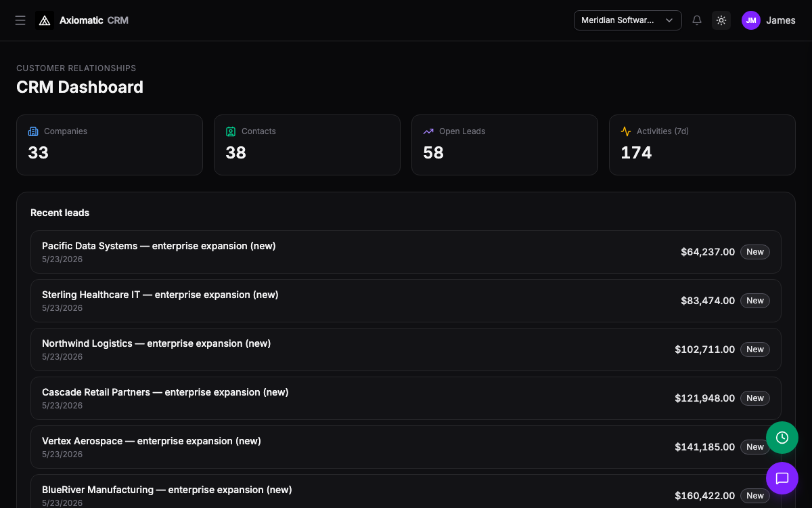Screen dimensions: 812x508
Task: Click the Recent leads heading
Action: tap(60, 213)
